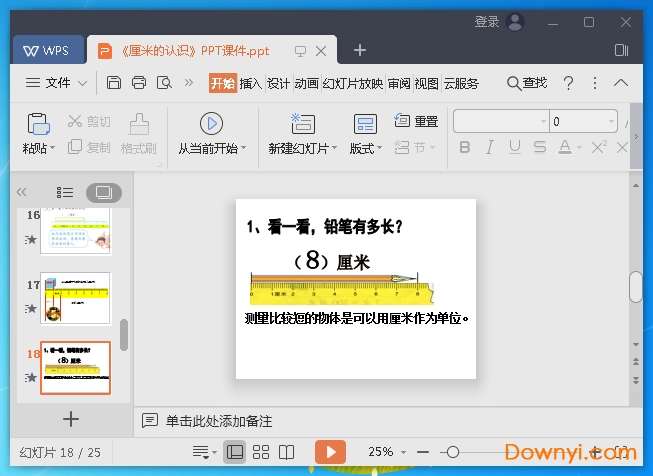Toggle bold formatting
This screenshot has width=653, height=476.
coord(465,147)
